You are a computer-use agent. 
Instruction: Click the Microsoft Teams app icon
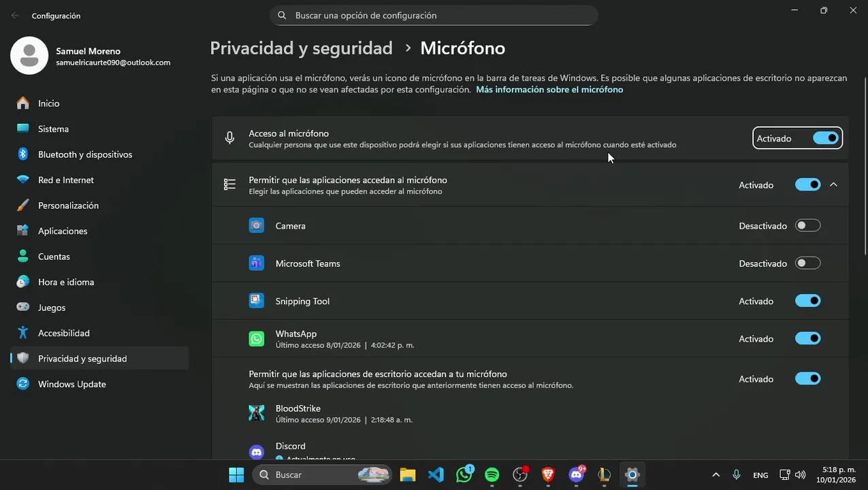pyautogui.click(x=257, y=263)
